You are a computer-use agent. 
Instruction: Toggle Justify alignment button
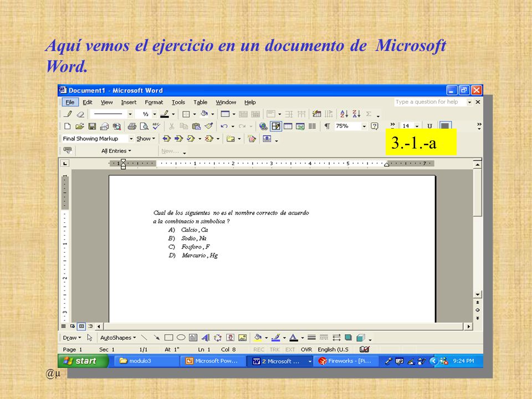coord(445,126)
